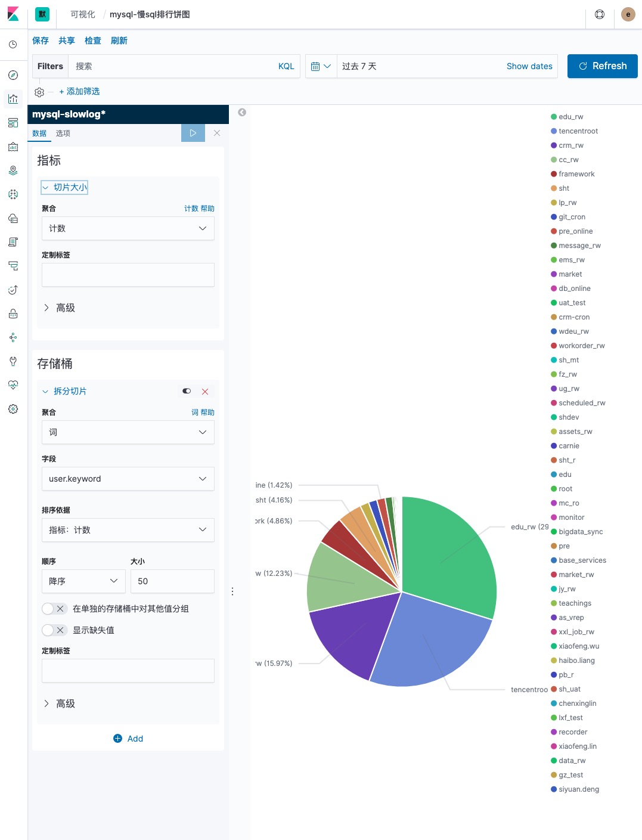Viewport: 642px width, 840px height.
Task: Open Stack Monitoring heartbeat icon
Action: pyautogui.click(x=13, y=385)
